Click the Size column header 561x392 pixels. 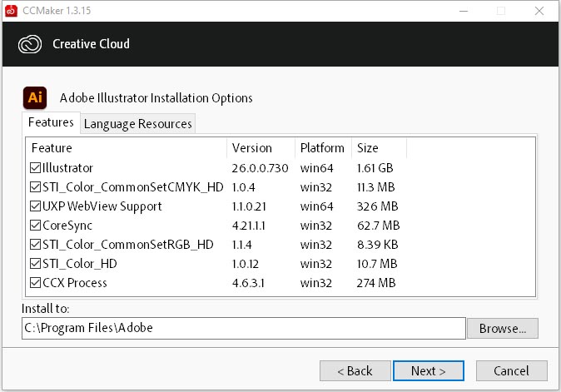click(380, 148)
